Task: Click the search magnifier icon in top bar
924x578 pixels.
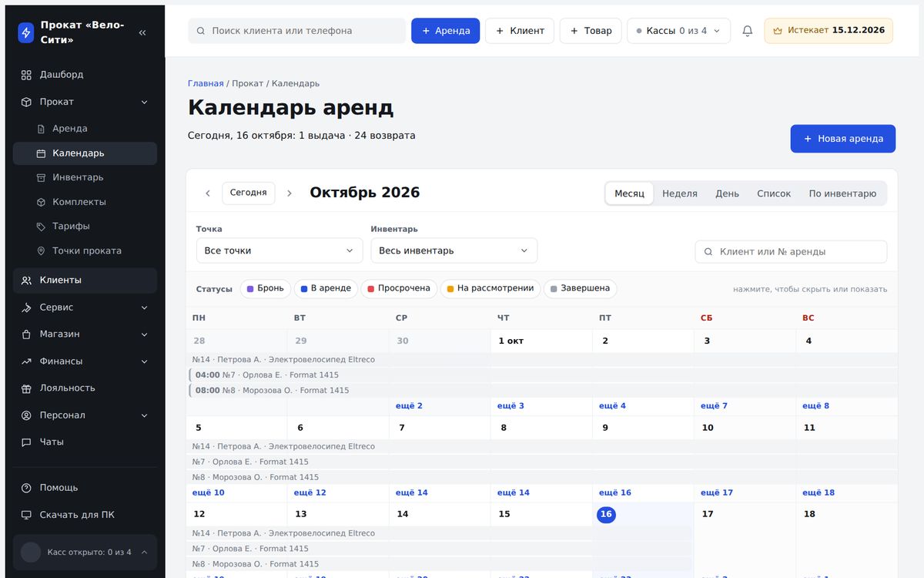Action: pos(201,31)
